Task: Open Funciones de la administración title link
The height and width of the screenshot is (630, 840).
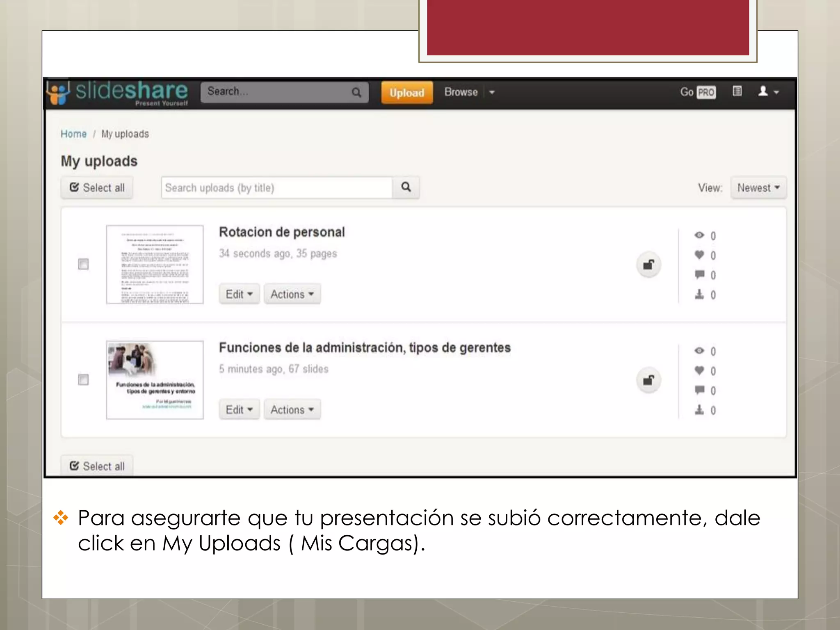Action: [365, 348]
